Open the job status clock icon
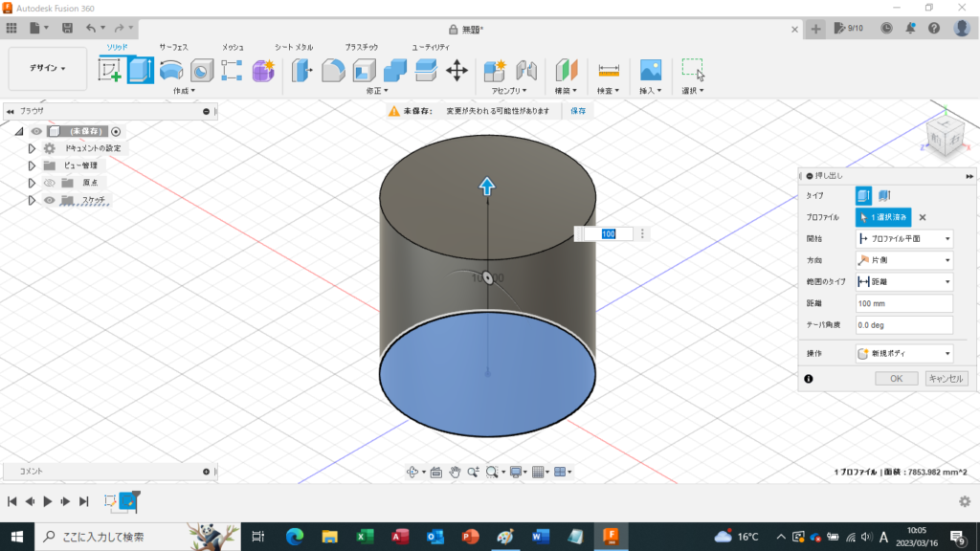The height and width of the screenshot is (551, 980). click(886, 28)
